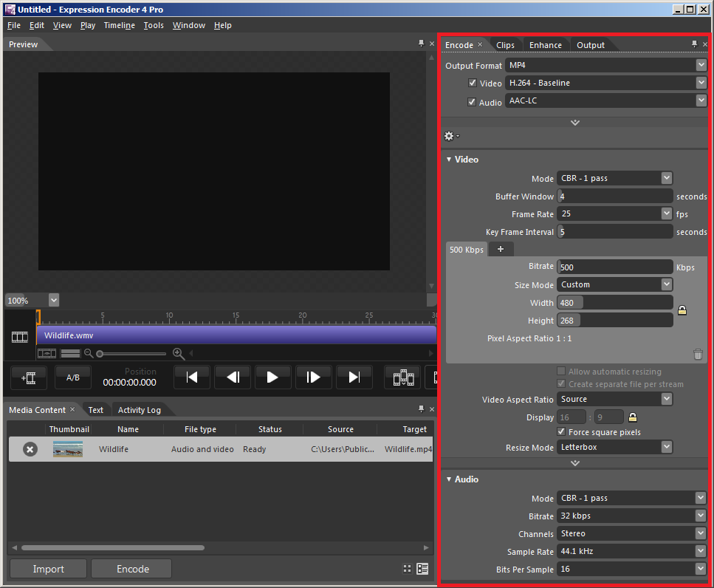Click the Encode button
Image resolution: width=714 pixels, height=588 pixels.
coord(133,569)
